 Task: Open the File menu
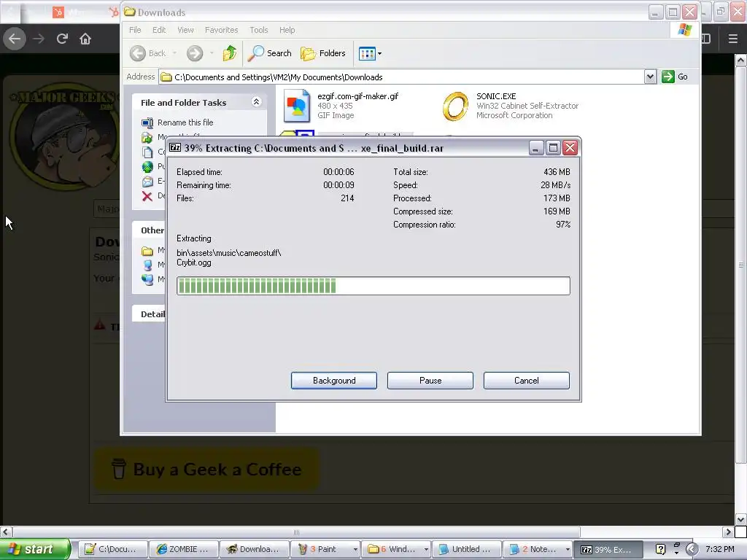tap(135, 30)
